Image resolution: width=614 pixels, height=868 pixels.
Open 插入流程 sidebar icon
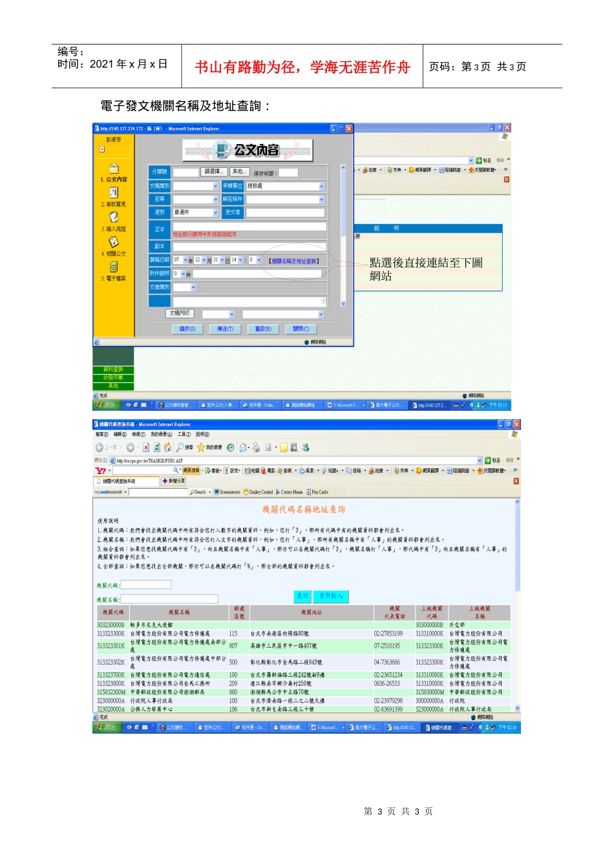(114, 217)
